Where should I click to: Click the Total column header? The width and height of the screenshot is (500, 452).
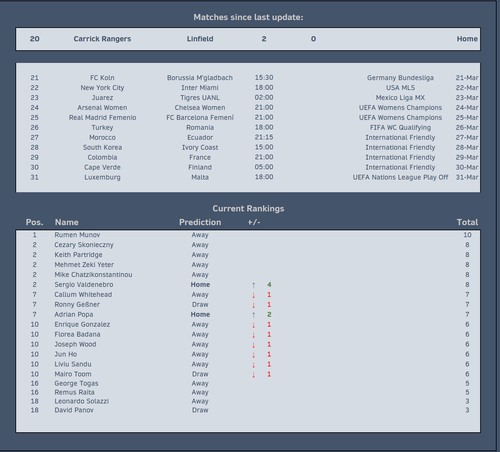tap(467, 222)
